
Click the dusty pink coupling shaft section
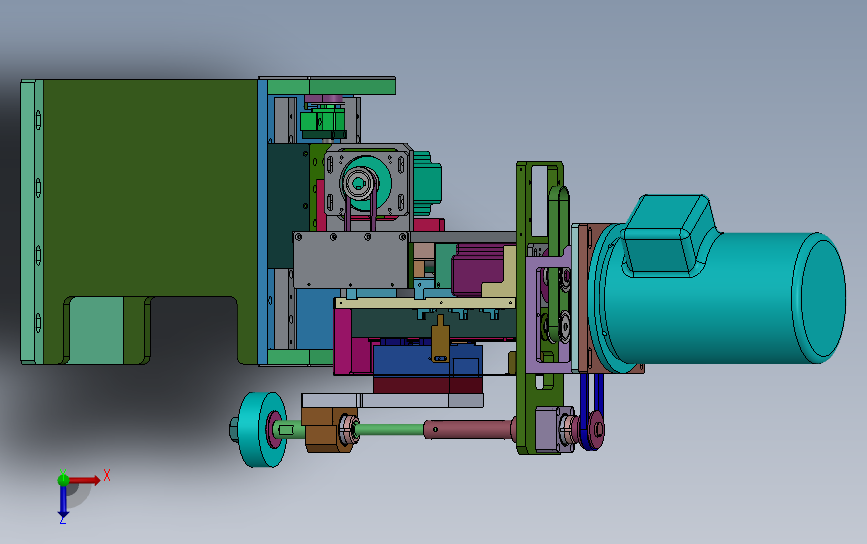pyautogui.click(x=469, y=430)
